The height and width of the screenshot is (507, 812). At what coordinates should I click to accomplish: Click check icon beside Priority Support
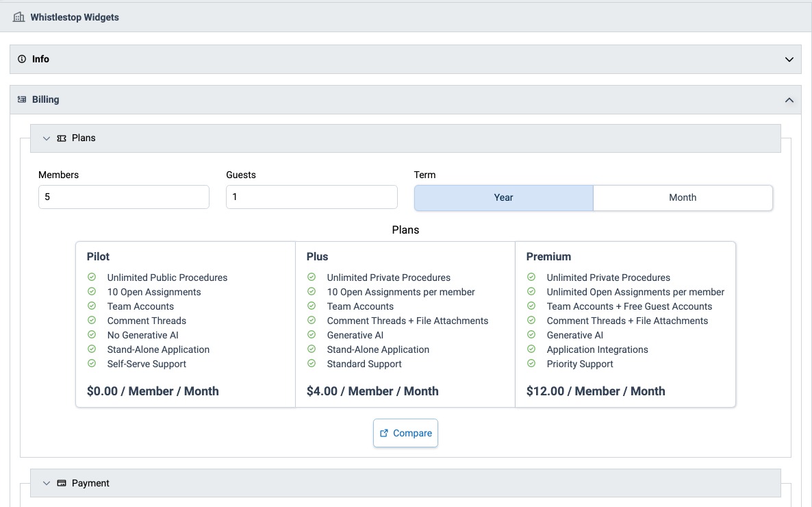[x=531, y=363]
